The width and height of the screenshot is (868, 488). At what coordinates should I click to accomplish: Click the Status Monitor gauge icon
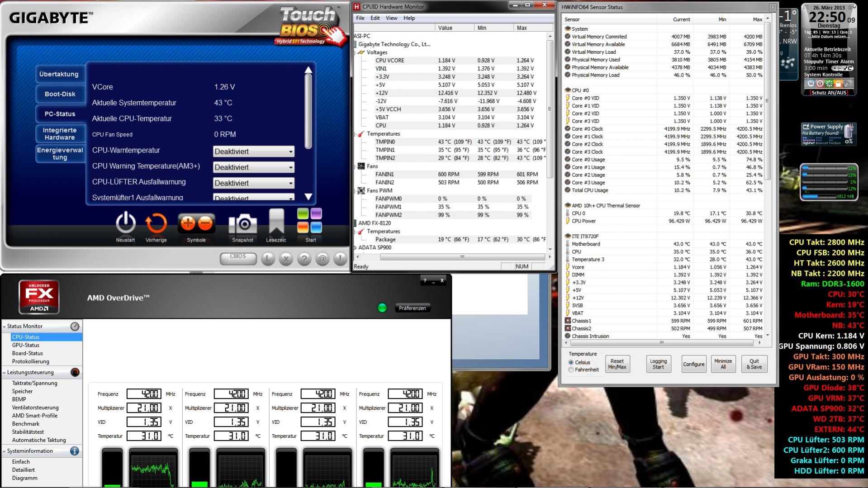tap(75, 326)
